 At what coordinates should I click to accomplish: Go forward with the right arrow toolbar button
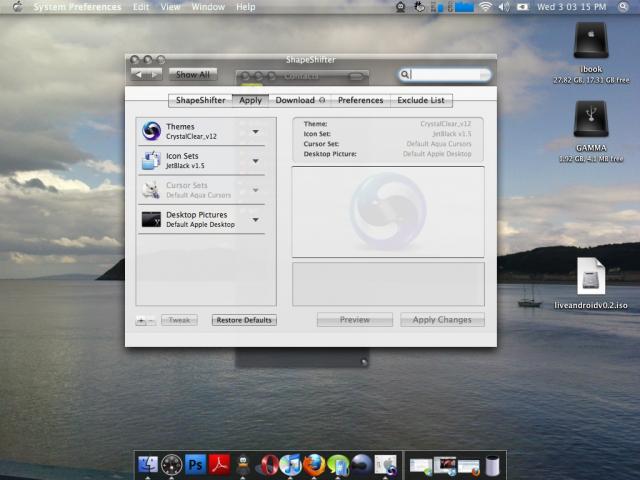point(154,74)
